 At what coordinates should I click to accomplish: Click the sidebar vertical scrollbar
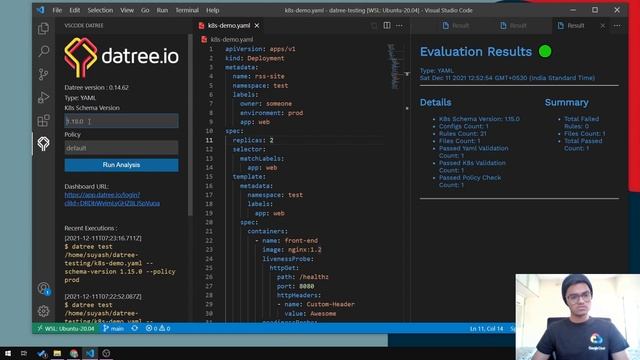click(190, 124)
